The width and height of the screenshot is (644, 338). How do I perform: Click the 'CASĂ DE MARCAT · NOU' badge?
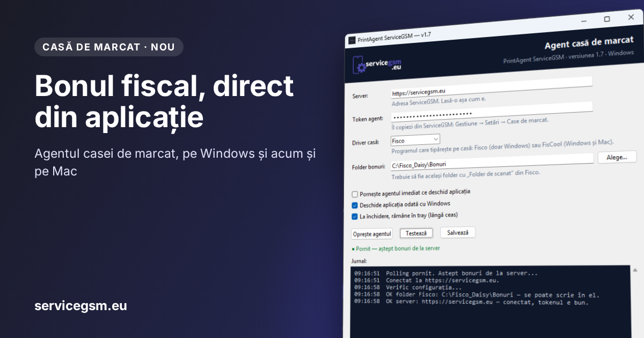point(109,47)
